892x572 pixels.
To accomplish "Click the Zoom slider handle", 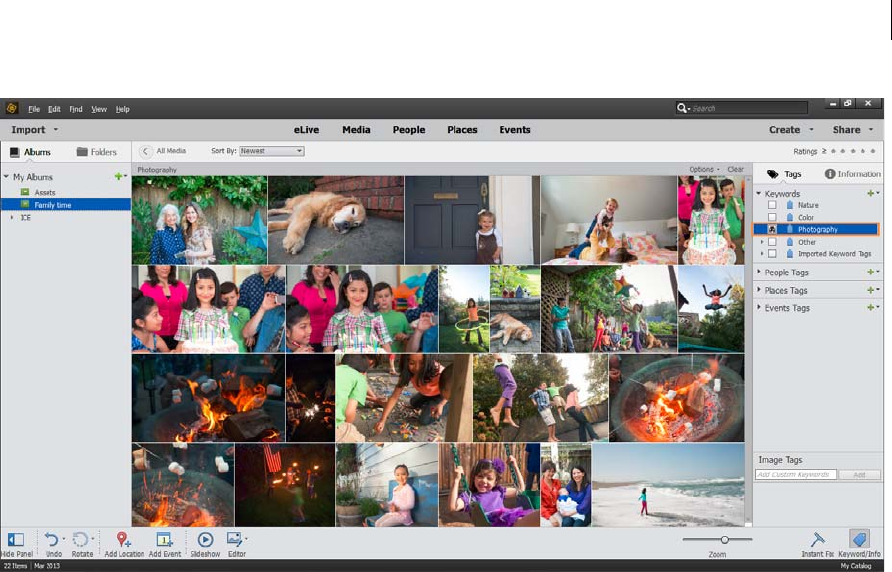I will tap(724, 539).
